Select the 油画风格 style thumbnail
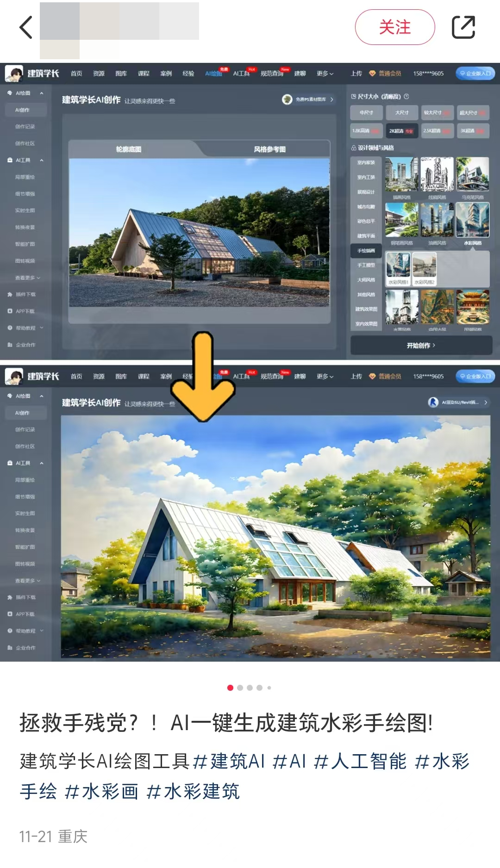Viewport: 500px width, 868px height. (437, 220)
